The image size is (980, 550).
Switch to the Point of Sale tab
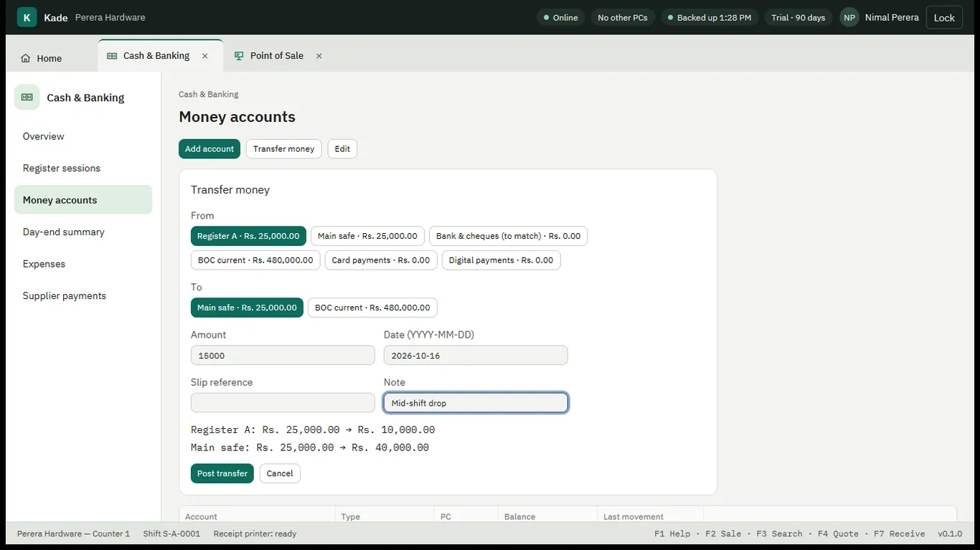coord(277,56)
